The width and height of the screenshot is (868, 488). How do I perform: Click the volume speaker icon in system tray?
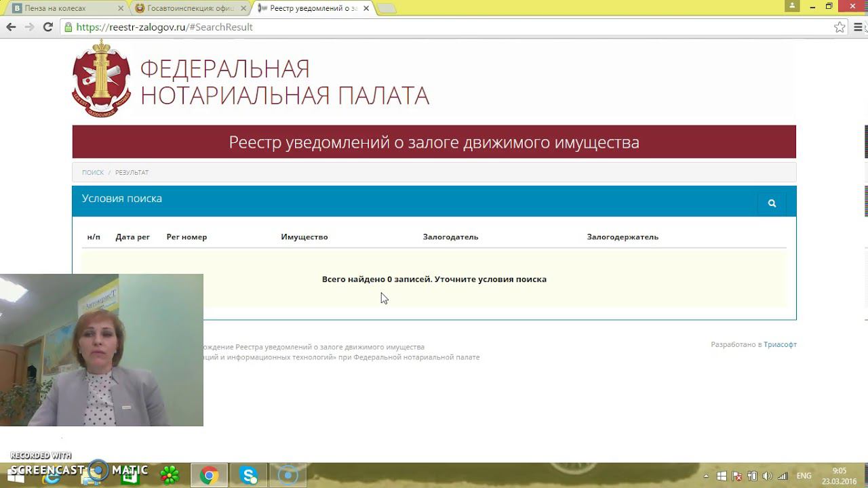[767, 476]
